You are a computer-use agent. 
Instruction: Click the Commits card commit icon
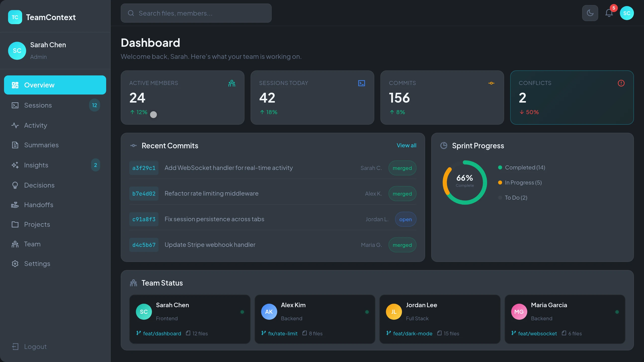[x=491, y=83]
